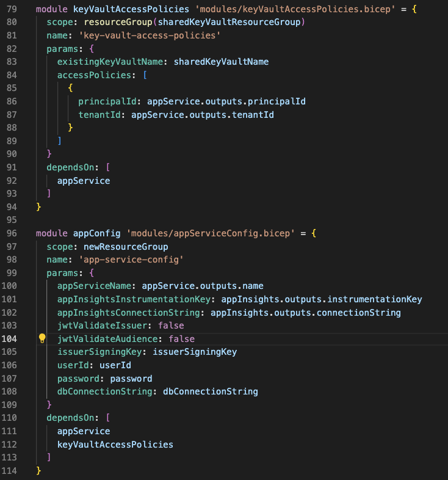Click appService.outputs.name on line 100
The height and width of the screenshot is (480, 448).
(203, 286)
